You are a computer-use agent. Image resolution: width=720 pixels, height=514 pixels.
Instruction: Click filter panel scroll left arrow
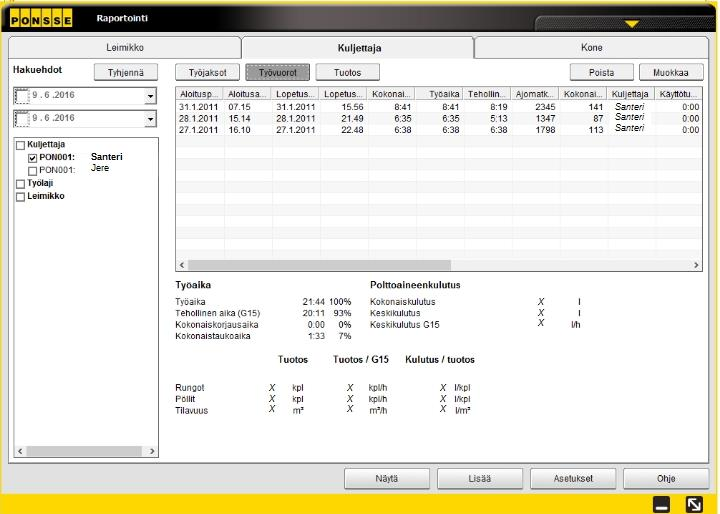(x=20, y=452)
